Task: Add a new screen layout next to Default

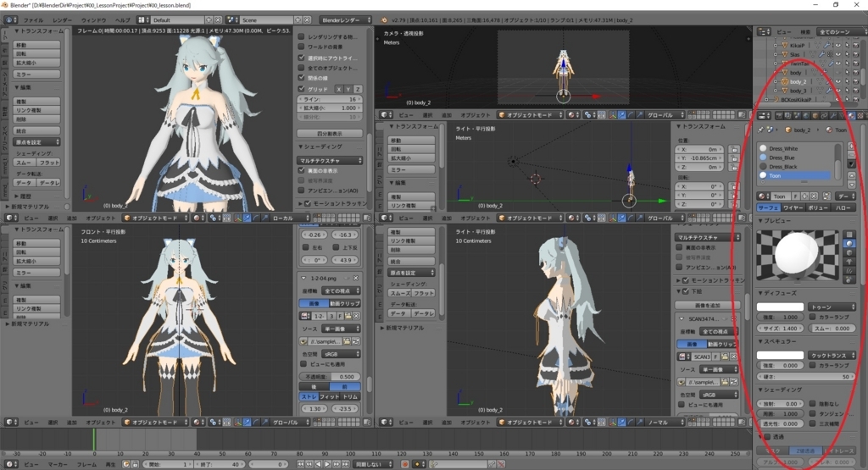Action: (209, 20)
